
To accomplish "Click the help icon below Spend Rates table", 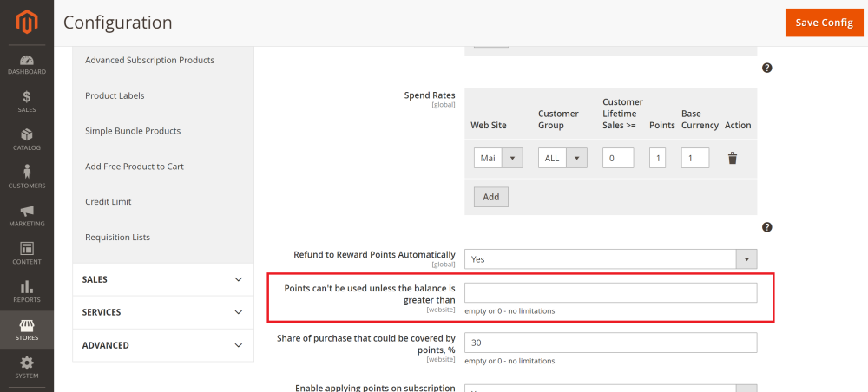I will click(x=766, y=227).
